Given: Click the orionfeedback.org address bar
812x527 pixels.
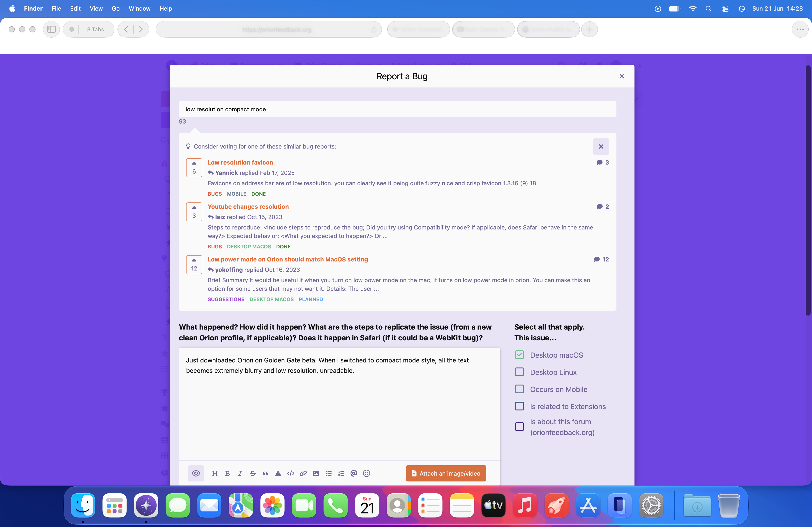Looking at the screenshot, I should 268,29.
